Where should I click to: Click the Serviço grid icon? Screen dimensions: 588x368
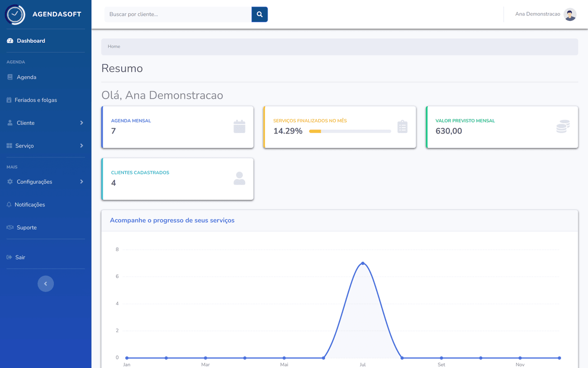pyautogui.click(x=9, y=146)
